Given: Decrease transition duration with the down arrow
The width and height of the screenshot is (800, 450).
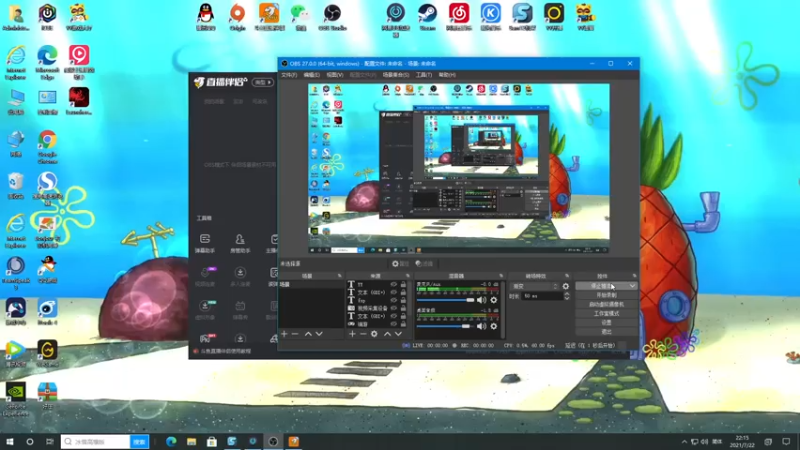Looking at the screenshot, I should coord(566,298).
